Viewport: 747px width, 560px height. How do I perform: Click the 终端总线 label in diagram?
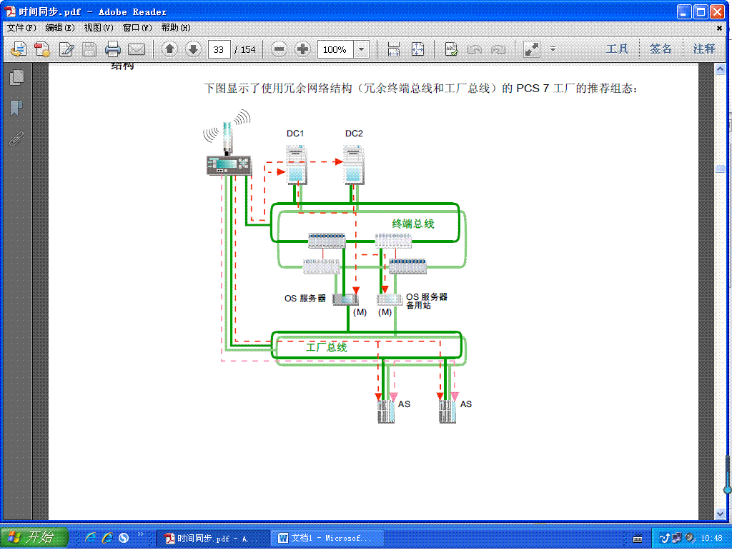413,224
